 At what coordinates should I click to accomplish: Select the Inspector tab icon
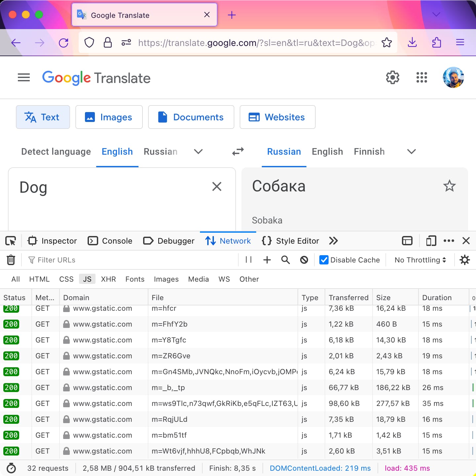click(32, 241)
